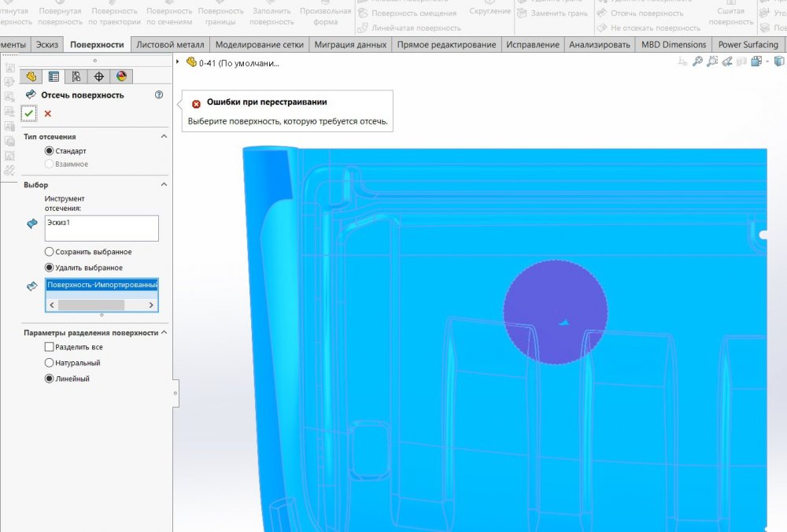The width and height of the screenshot is (787, 532).
Task: Open the Анализировать tab
Action: tap(599, 45)
